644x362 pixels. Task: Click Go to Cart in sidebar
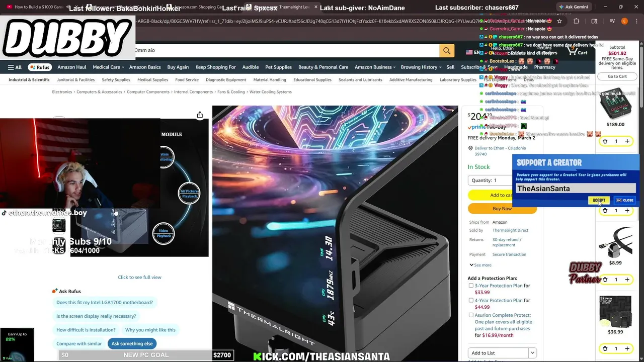click(x=617, y=76)
